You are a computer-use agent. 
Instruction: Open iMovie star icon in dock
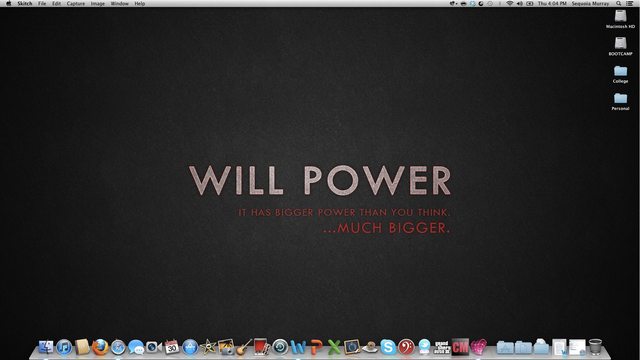point(208,347)
